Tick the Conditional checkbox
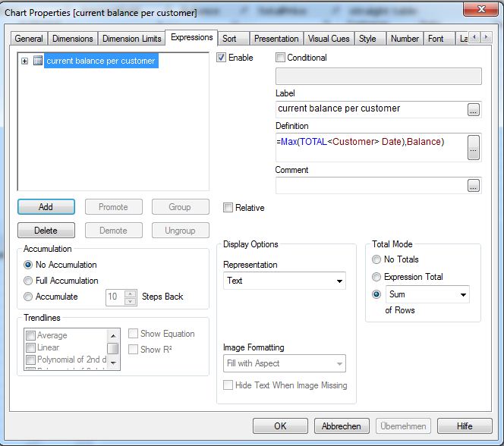Screen dimensions: 504x446 pos(281,58)
